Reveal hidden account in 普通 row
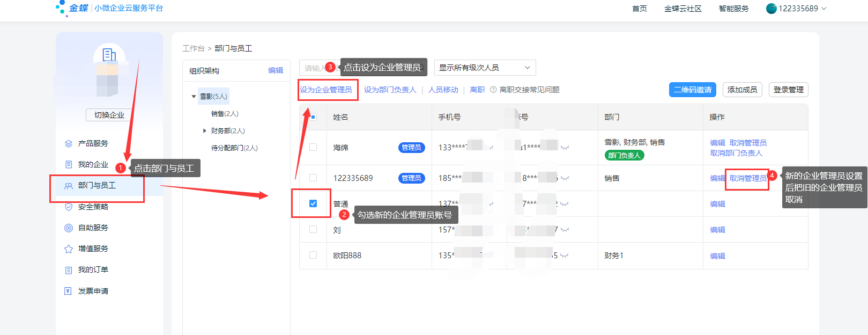 pyautogui.click(x=564, y=204)
